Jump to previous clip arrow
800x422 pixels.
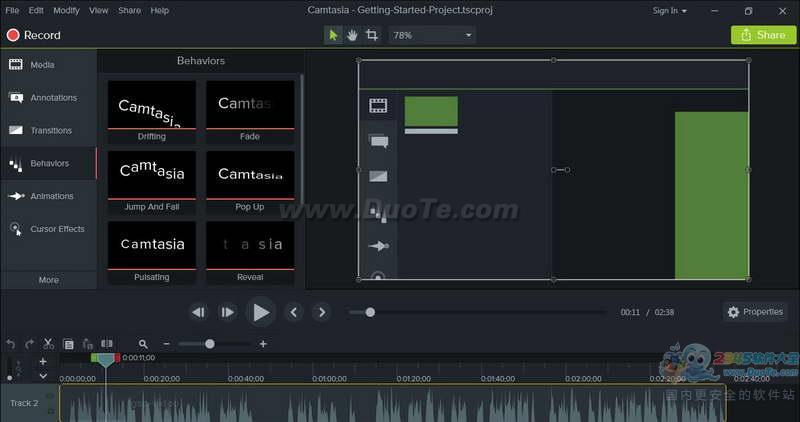tap(293, 312)
